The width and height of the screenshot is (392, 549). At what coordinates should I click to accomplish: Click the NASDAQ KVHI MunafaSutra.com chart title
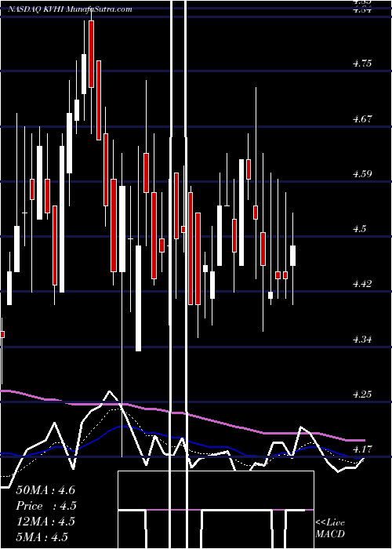click(x=70, y=9)
